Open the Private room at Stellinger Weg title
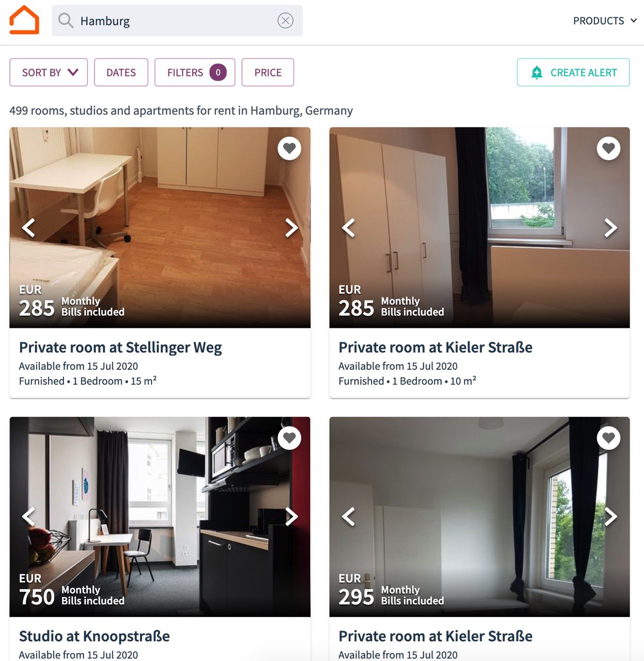The height and width of the screenshot is (661, 644). 120,348
